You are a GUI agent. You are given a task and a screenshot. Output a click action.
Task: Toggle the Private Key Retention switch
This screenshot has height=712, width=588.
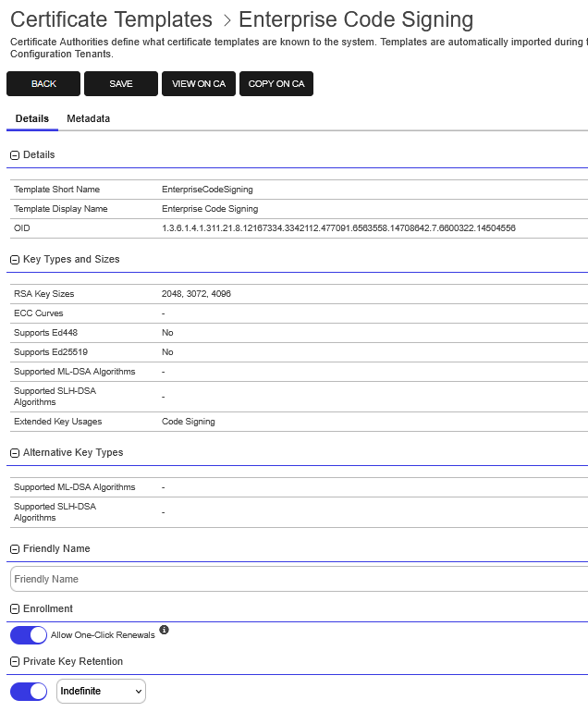click(x=29, y=692)
